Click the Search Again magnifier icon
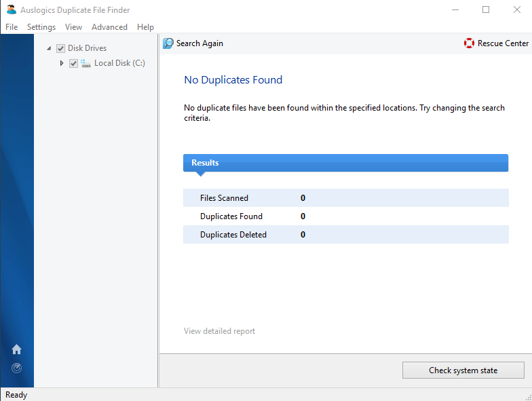This screenshot has width=532, height=401. coord(168,43)
